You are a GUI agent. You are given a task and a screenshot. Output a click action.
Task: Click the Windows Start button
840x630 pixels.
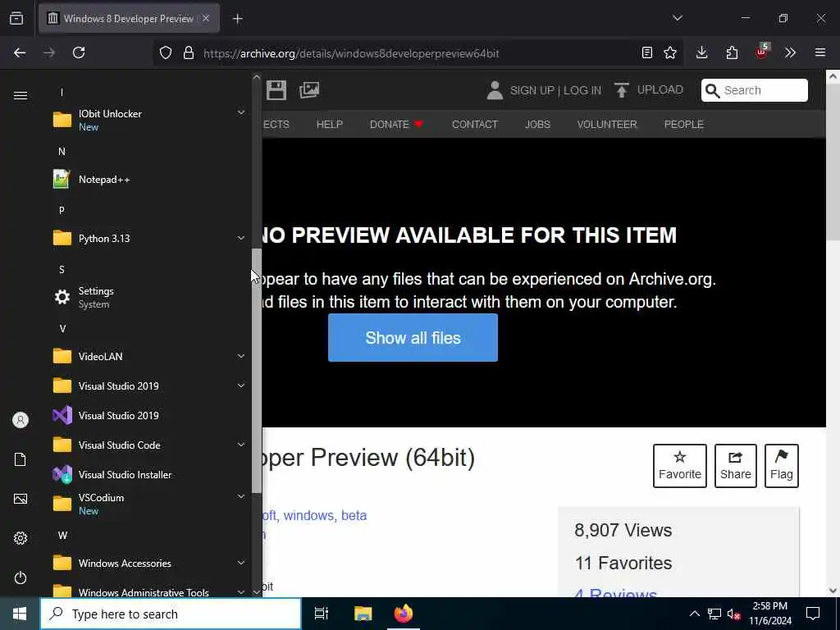pos(20,614)
